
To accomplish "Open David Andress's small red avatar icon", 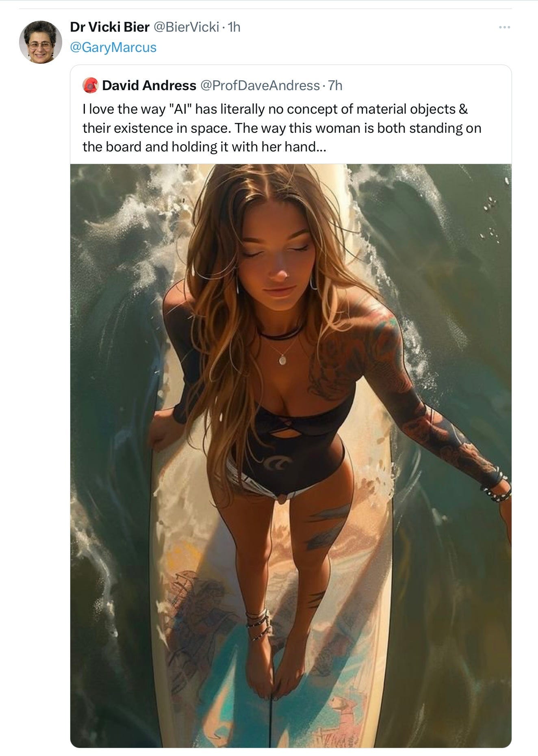I will coord(90,86).
